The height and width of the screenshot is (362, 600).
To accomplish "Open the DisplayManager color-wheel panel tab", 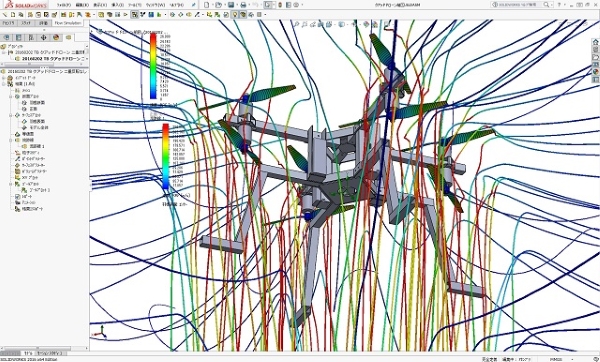I will (56, 38).
